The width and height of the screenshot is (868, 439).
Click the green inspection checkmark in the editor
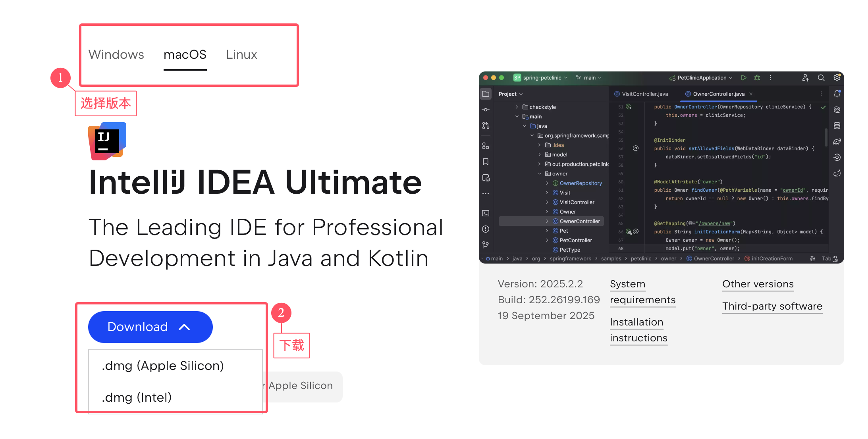(x=824, y=107)
